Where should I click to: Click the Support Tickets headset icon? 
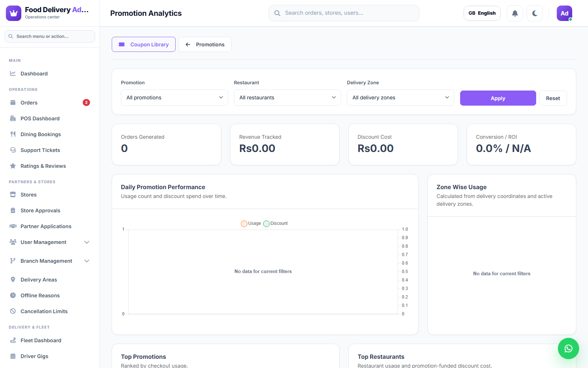[13, 150]
